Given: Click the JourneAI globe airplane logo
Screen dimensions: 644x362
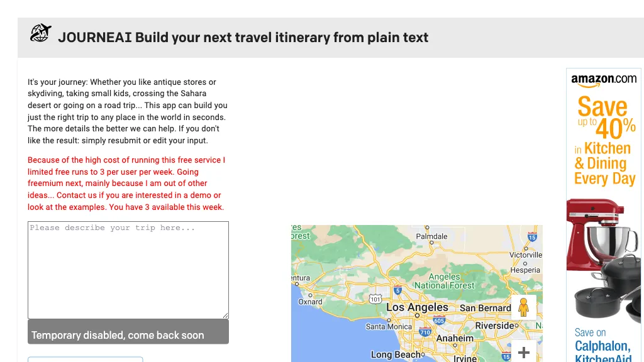Looking at the screenshot, I should pos(41,33).
